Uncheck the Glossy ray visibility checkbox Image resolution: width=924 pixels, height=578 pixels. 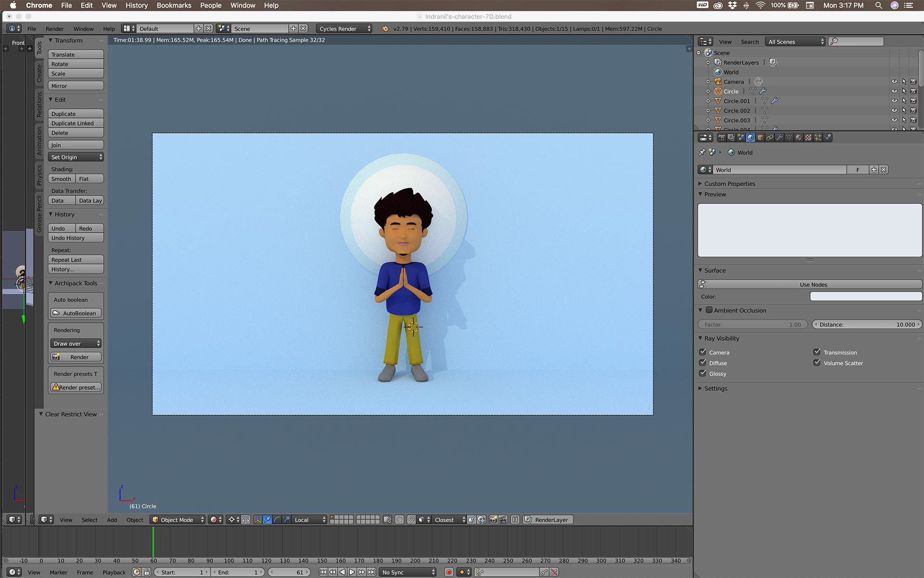(x=703, y=373)
